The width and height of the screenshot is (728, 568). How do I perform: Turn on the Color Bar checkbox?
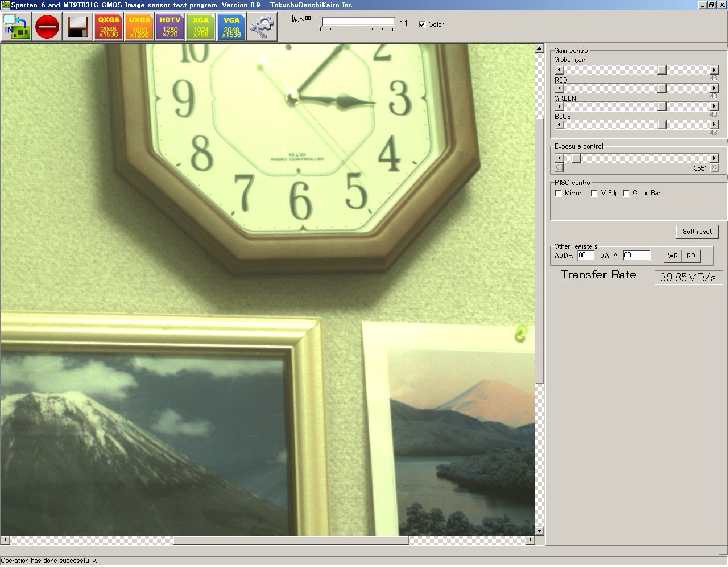point(627,194)
